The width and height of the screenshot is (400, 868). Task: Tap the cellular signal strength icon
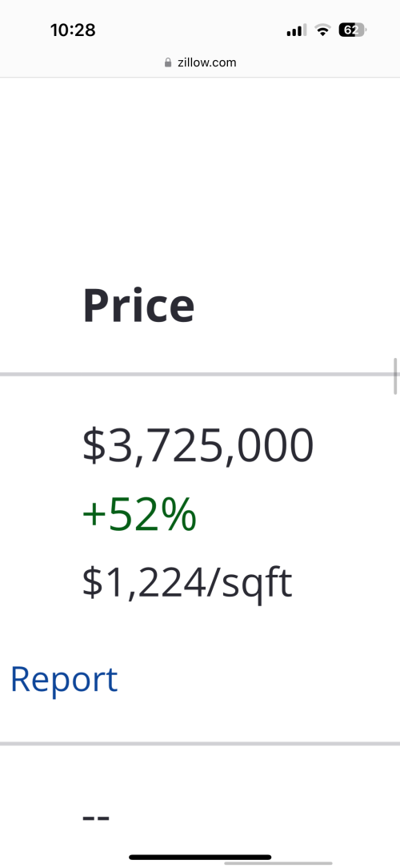coord(296,30)
